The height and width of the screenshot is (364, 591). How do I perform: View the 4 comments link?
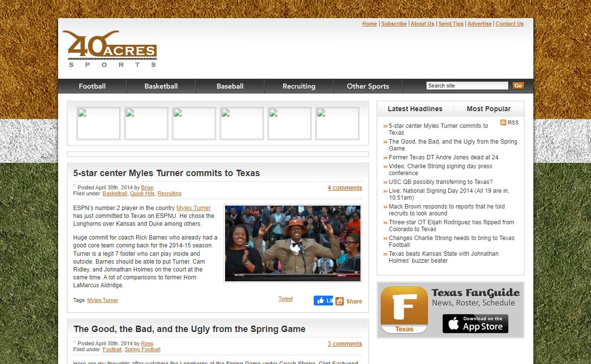pyautogui.click(x=345, y=188)
